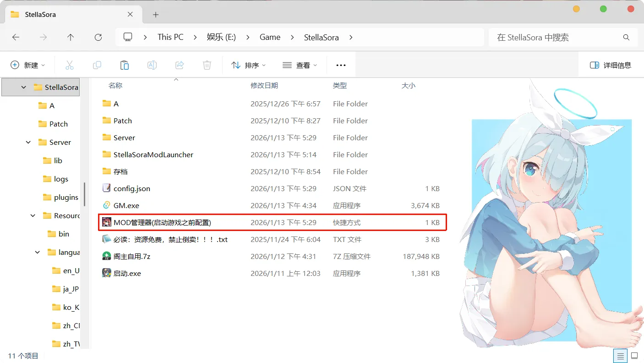Go up one directory level
Viewport: 644px width, 363px height.
click(x=71, y=37)
